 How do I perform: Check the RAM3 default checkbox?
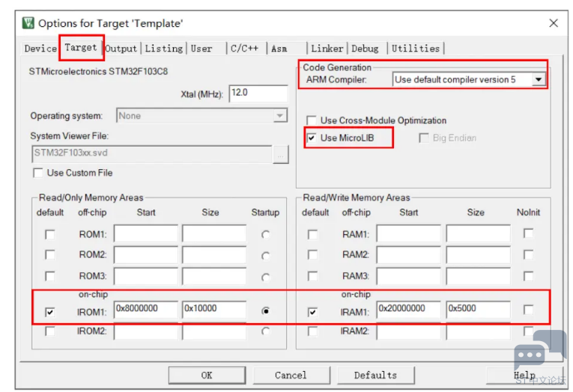coord(312,276)
